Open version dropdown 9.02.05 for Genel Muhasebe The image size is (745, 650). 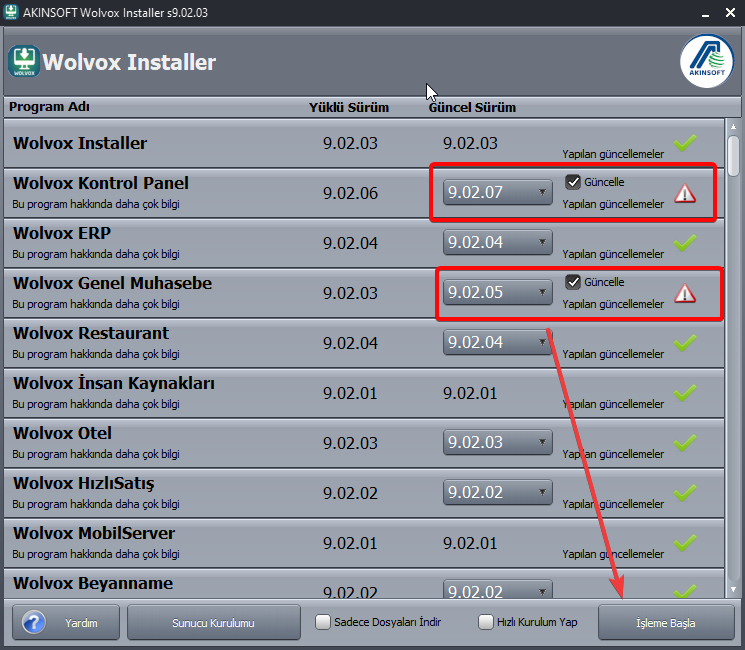pyautogui.click(x=497, y=292)
